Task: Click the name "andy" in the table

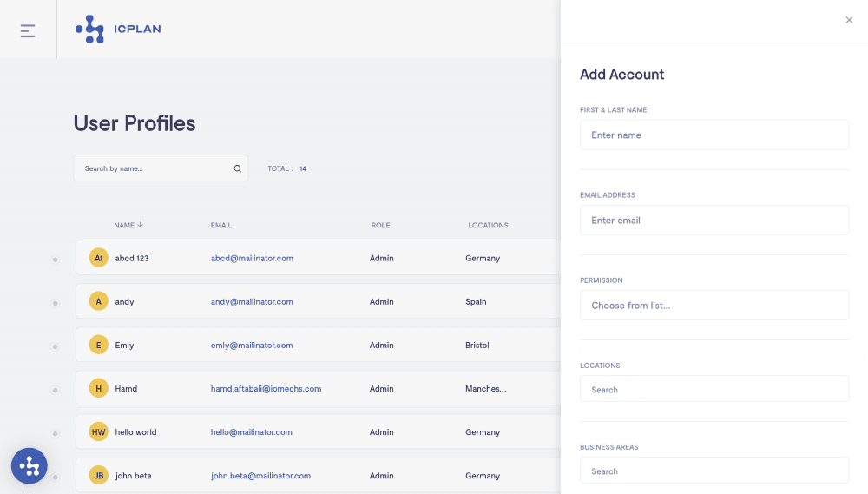Action: (124, 302)
